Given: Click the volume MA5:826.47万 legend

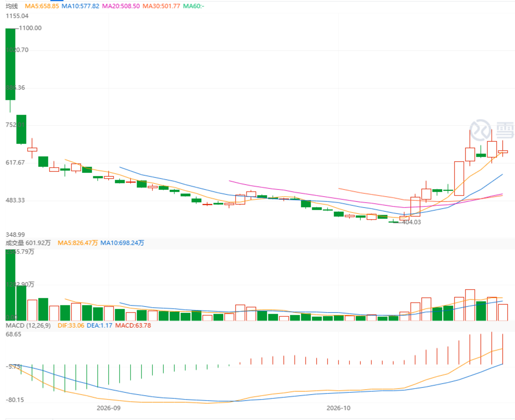Looking at the screenshot, I should [78, 243].
